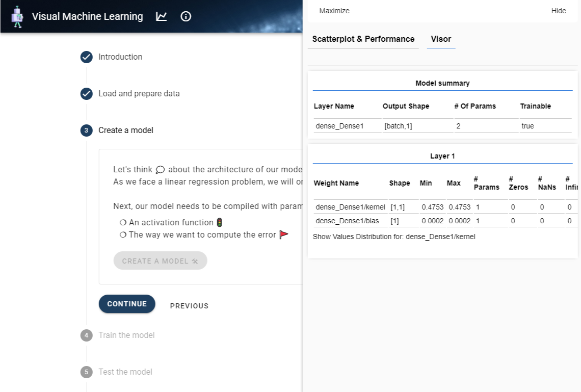Screen dimensions: 581x392
Task: Click the Previous button
Action: (189, 305)
